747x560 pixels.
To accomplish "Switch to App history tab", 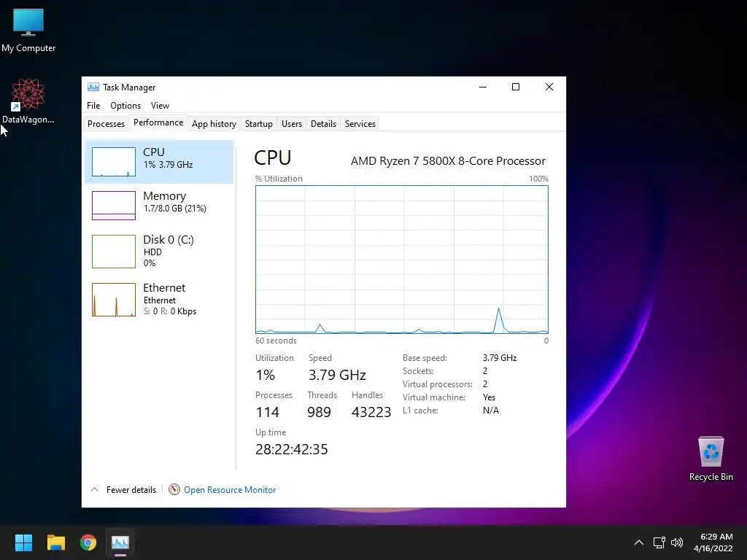I will (214, 124).
